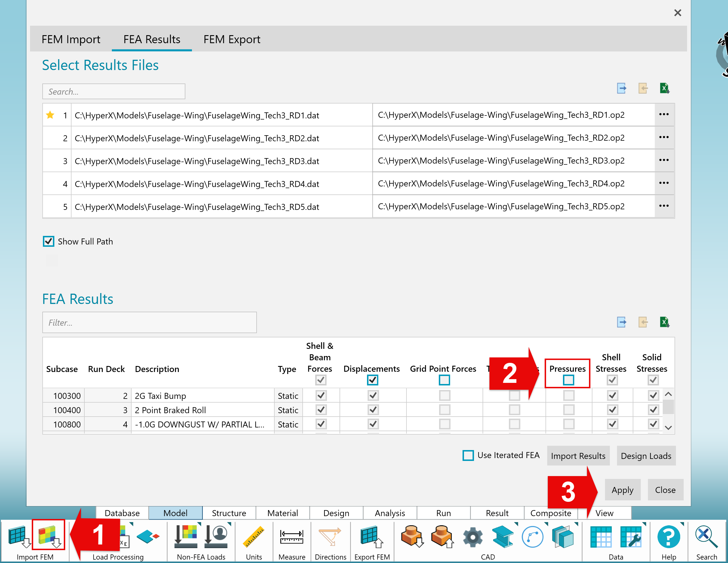Check Pressures for subcase 100300
This screenshot has width=728, height=563.
(569, 395)
